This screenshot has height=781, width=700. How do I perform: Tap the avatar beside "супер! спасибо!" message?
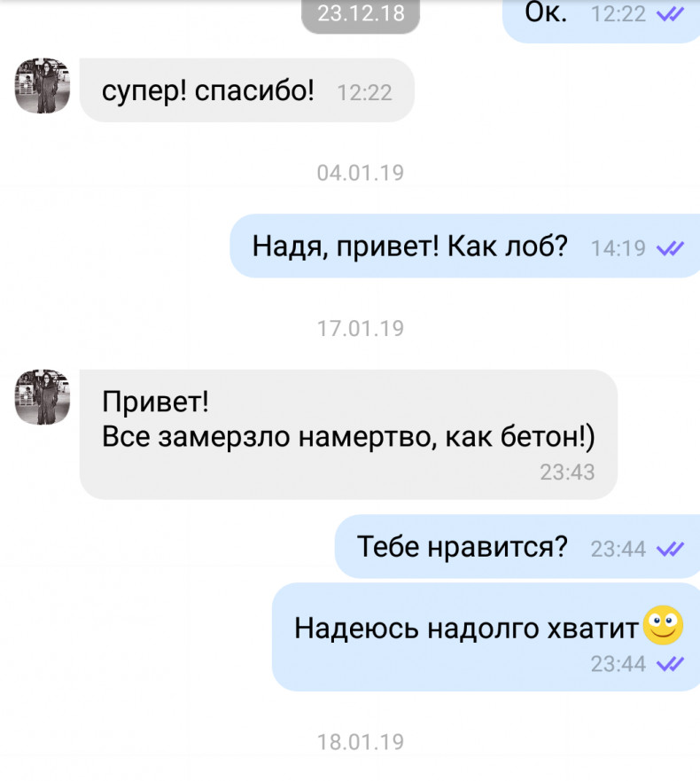pos(43,85)
